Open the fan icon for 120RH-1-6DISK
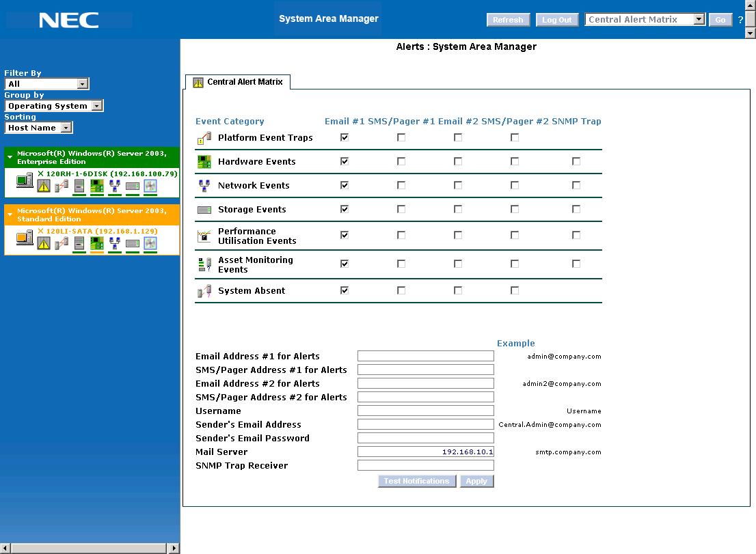Image resolution: width=756 pixels, height=554 pixels. coord(150,186)
